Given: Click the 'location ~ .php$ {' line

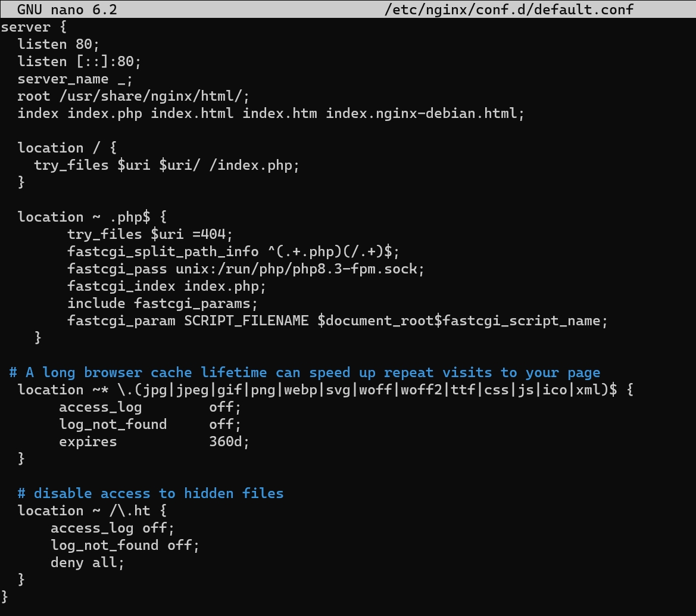Looking at the screenshot, I should click(92, 217).
